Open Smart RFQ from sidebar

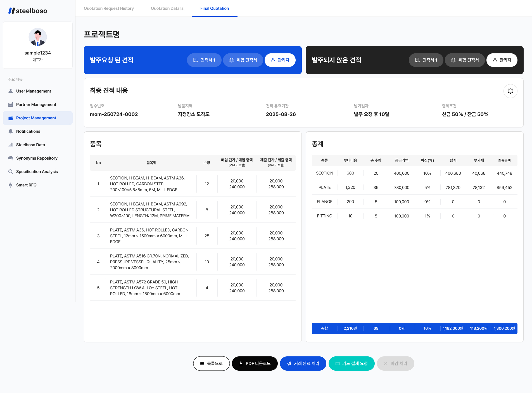pyautogui.click(x=26, y=185)
